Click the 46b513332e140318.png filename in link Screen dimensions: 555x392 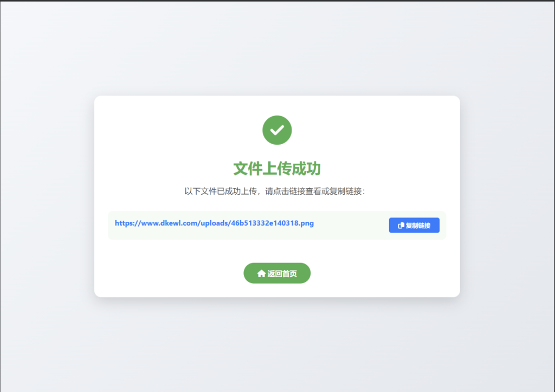point(272,223)
